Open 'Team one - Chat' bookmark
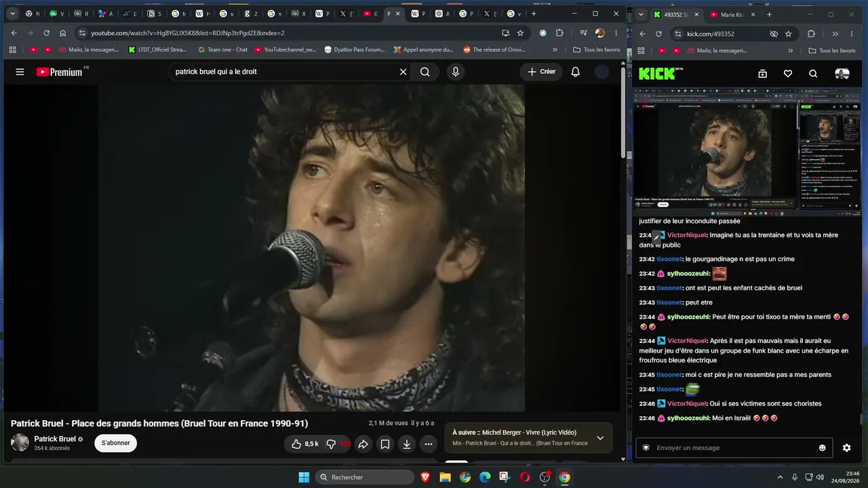 (x=223, y=49)
